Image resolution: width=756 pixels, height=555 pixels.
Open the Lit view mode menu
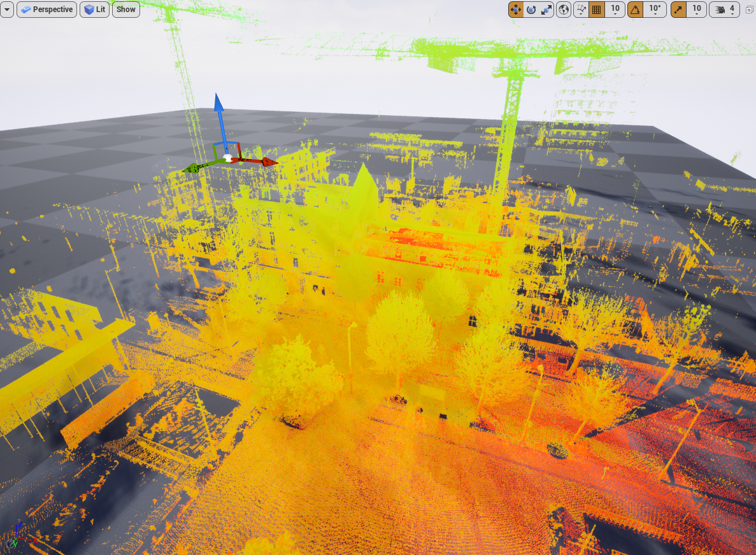(x=94, y=9)
